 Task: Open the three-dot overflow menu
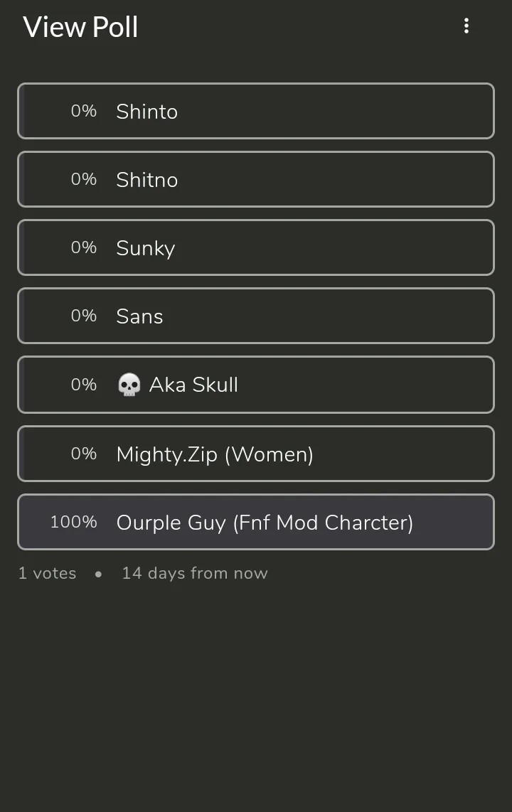pyautogui.click(x=466, y=26)
